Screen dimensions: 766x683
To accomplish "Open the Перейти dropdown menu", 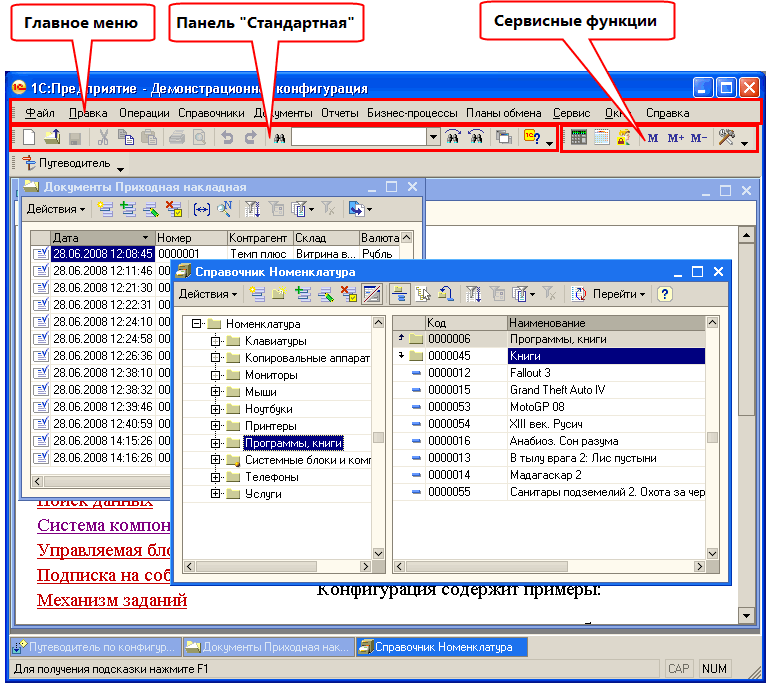I will coord(619,294).
